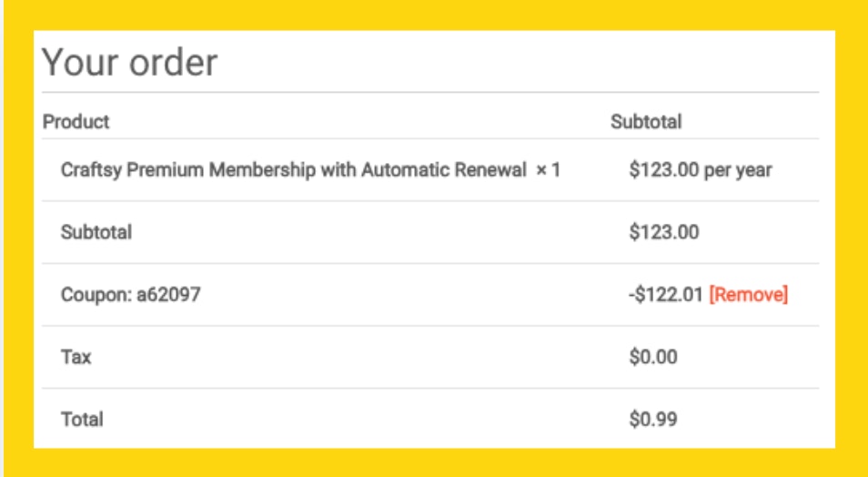The width and height of the screenshot is (868, 477).
Task: Select the Your order heading
Action: tap(129, 62)
